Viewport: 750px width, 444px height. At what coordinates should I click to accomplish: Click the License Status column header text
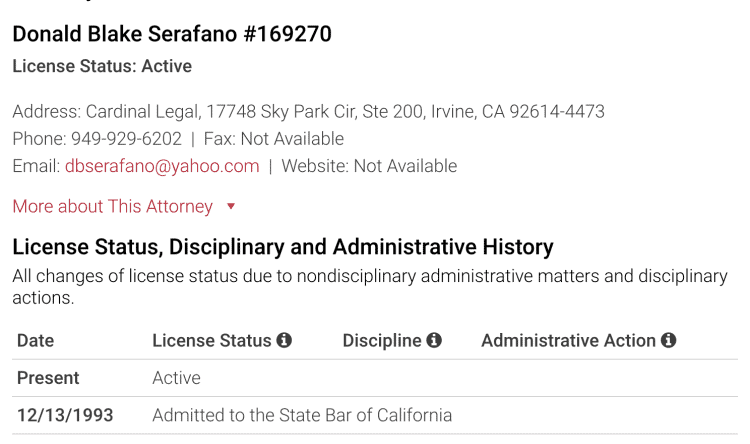(x=211, y=341)
